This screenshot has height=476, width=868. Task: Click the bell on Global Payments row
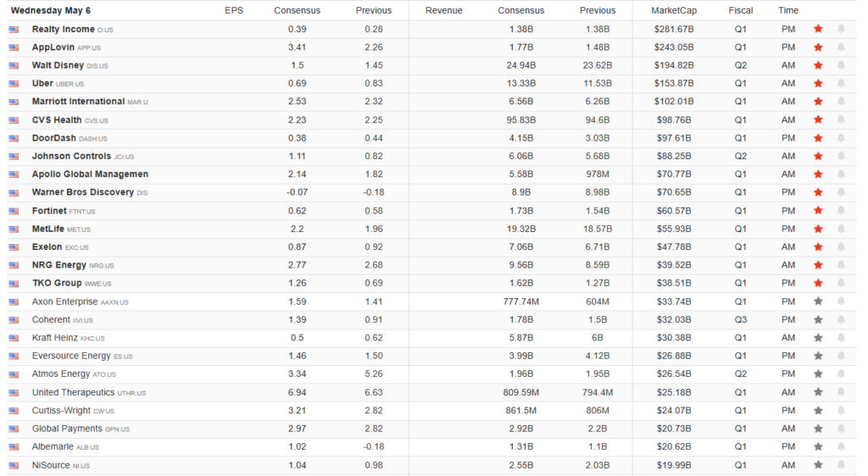[841, 429]
